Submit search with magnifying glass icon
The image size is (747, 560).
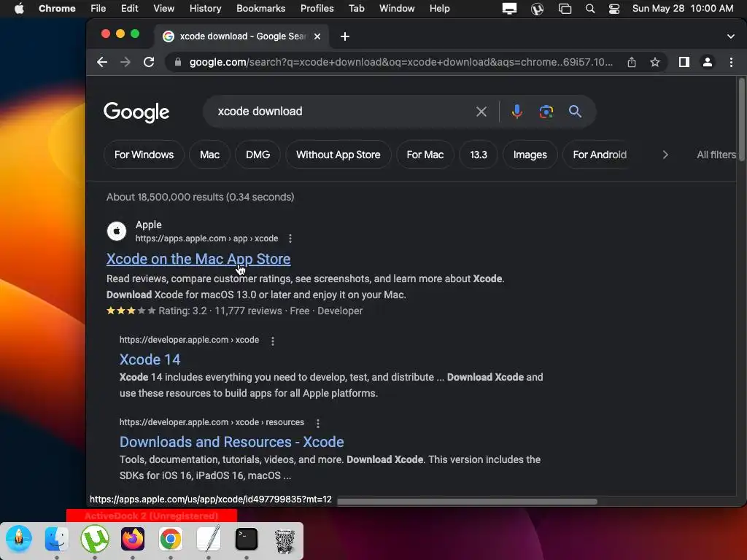tap(575, 112)
